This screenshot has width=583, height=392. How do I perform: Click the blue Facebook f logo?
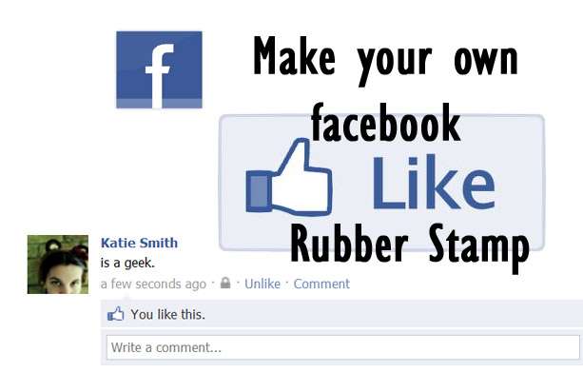coord(159,69)
